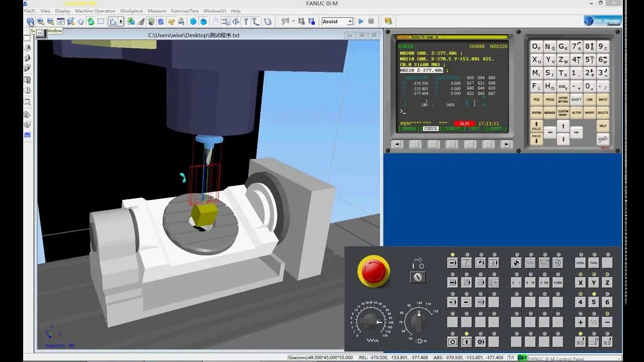Click the G R address key

pyautogui.click(x=563, y=47)
